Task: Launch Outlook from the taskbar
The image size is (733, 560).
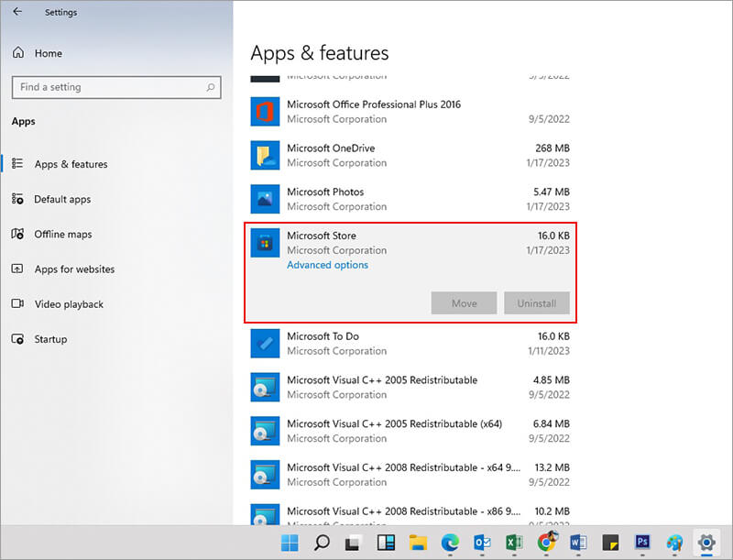Action: pyautogui.click(x=482, y=543)
